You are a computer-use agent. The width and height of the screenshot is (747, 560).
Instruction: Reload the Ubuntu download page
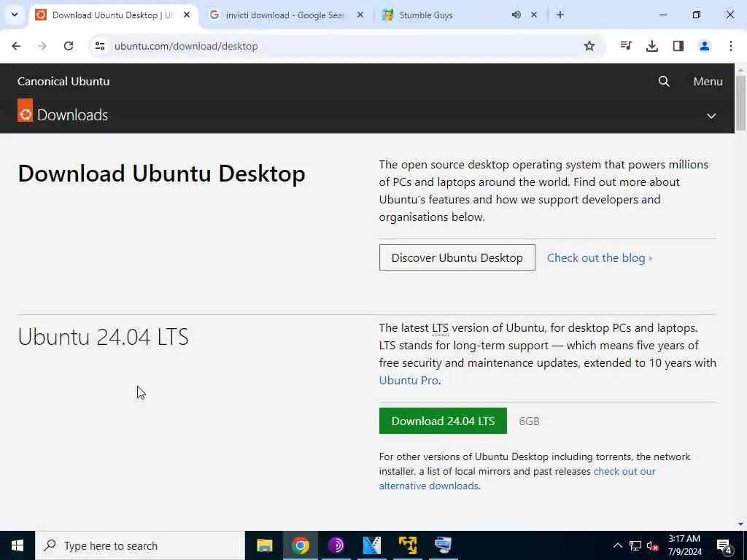pyautogui.click(x=69, y=46)
